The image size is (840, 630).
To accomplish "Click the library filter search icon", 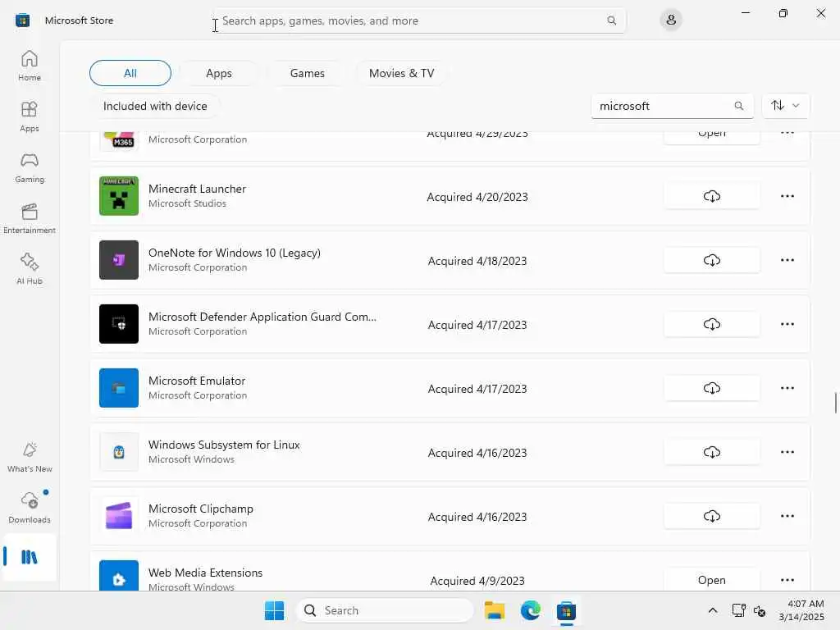I will coord(739,106).
